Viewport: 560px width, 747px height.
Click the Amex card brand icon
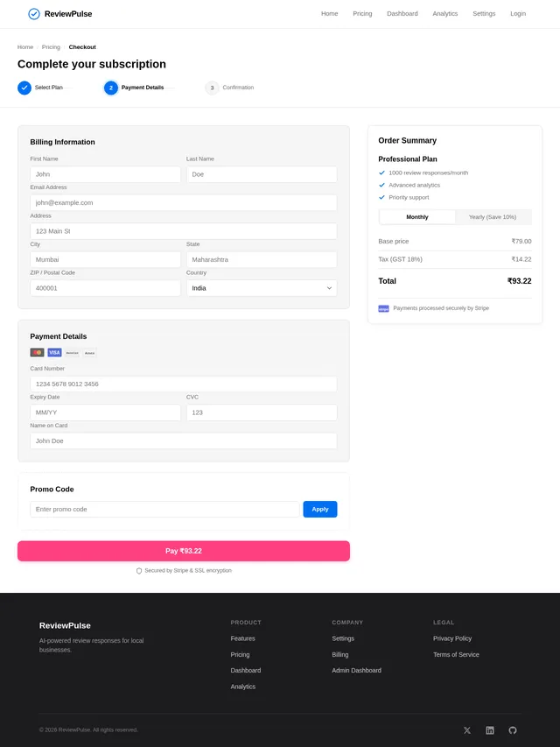click(x=89, y=353)
